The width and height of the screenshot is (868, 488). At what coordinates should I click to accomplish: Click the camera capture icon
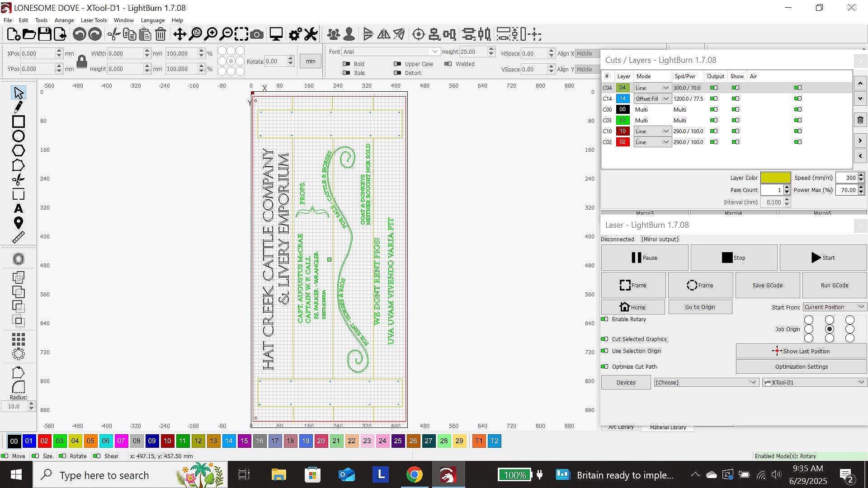coord(257,34)
